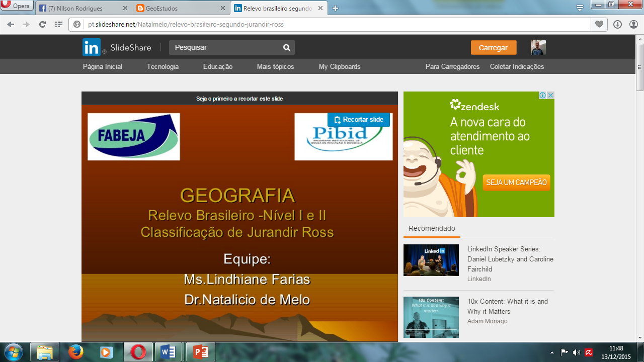This screenshot has height=362, width=644.
Task: Open the Tecnologia menu item
Action: (x=163, y=66)
